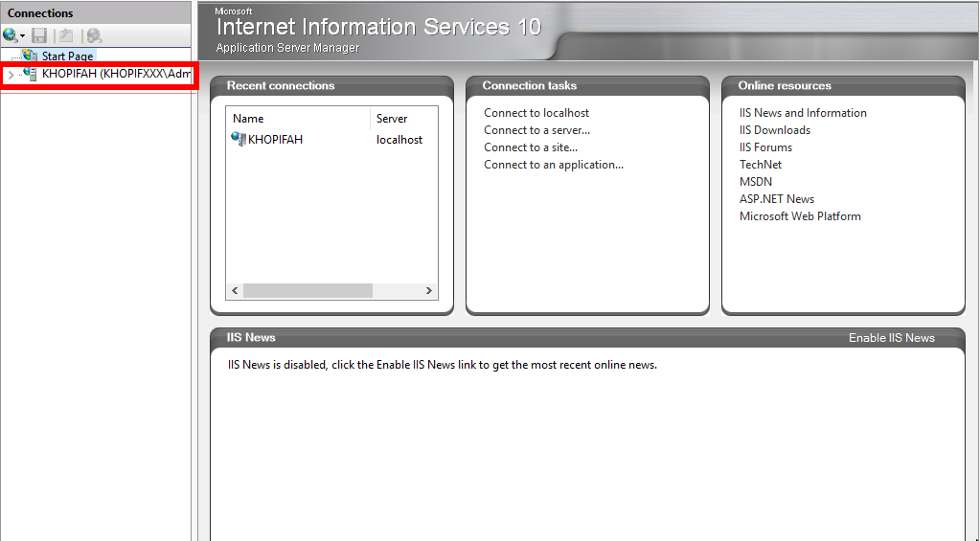Open IIS News and Information link

[803, 112]
